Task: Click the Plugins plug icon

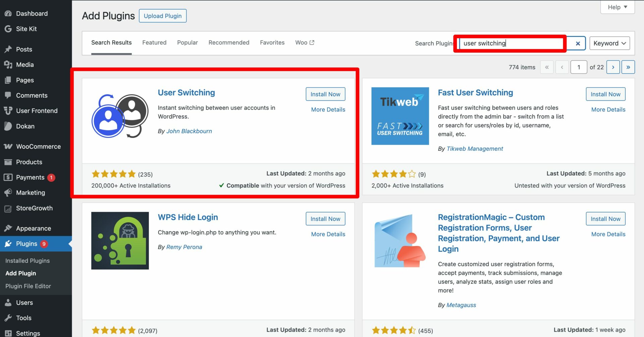Action: click(x=8, y=244)
